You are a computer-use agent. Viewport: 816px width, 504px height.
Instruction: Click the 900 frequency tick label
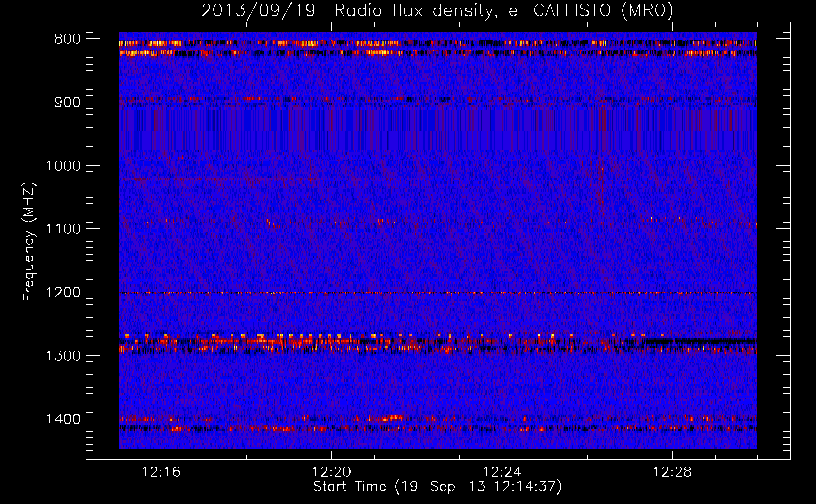tap(68, 102)
